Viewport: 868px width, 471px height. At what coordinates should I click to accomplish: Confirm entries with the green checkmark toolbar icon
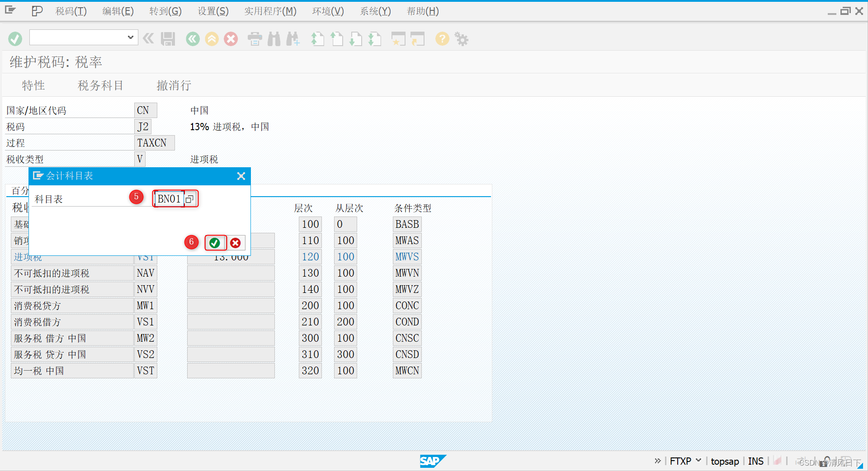tap(15, 38)
